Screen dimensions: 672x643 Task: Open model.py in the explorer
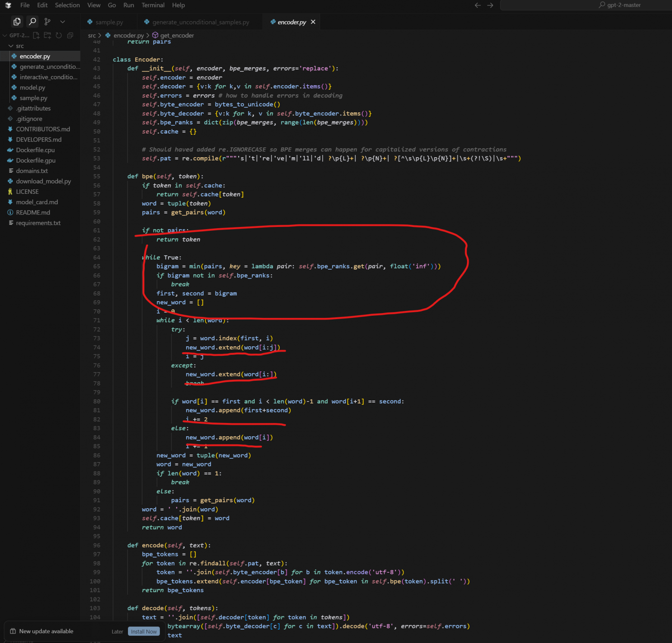click(40, 87)
